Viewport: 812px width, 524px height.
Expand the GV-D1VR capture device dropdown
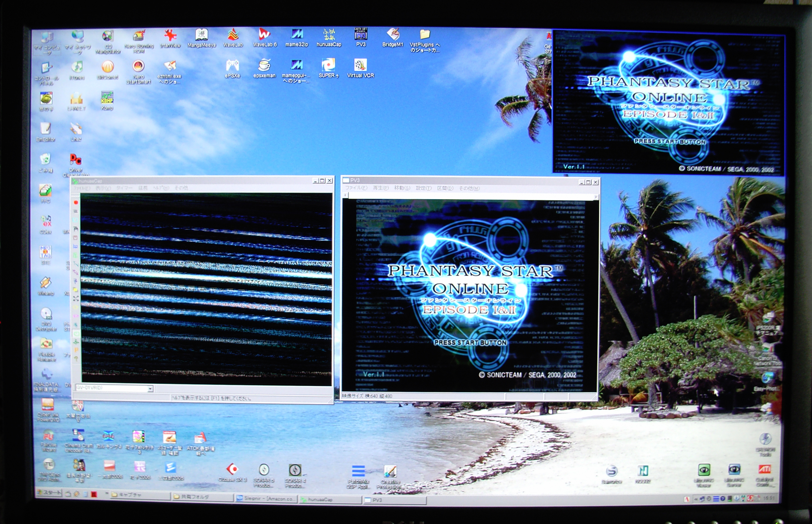pos(150,389)
